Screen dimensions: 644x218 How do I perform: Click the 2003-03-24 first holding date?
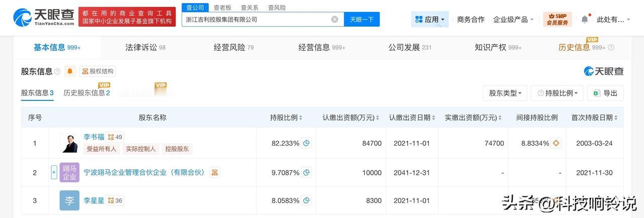click(x=595, y=143)
